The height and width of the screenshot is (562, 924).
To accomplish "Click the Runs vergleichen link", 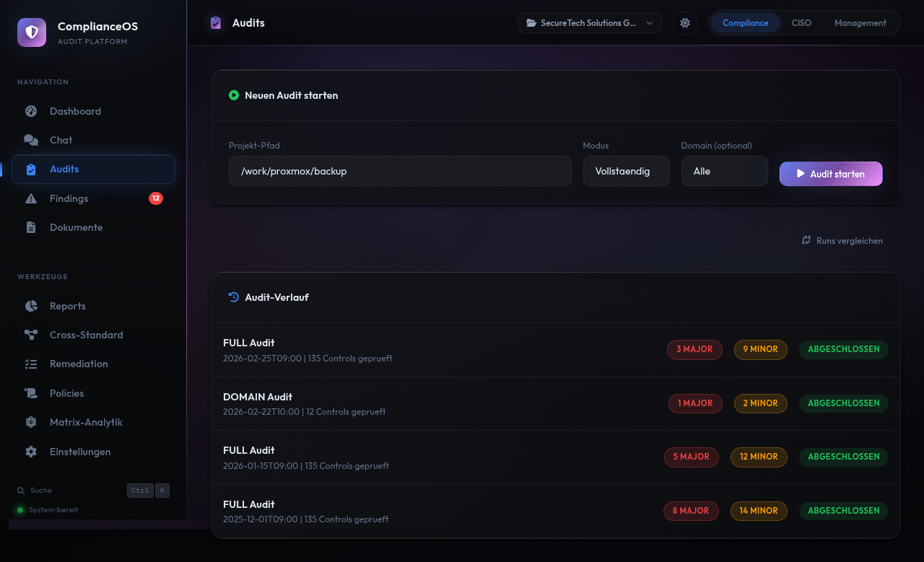I will [842, 241].
